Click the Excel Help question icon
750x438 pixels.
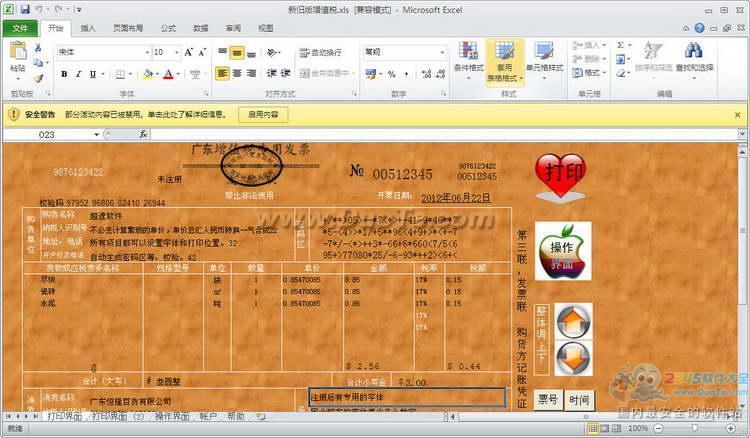click(699, 28)
